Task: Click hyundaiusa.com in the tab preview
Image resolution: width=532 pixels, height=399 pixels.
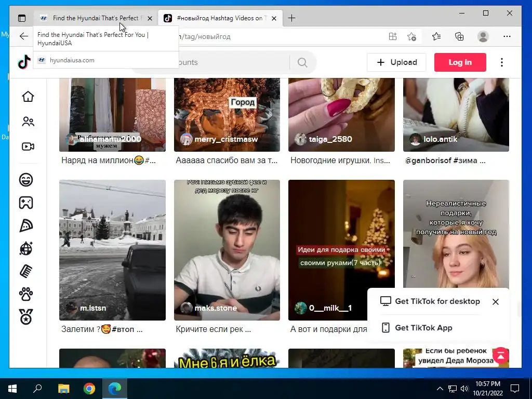Action: coord(72,60)
